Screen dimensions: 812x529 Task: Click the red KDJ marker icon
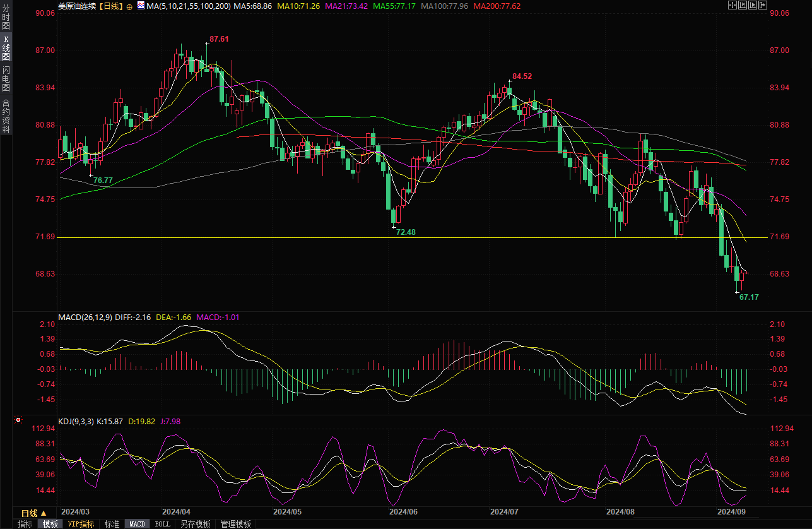coord(18,420)
